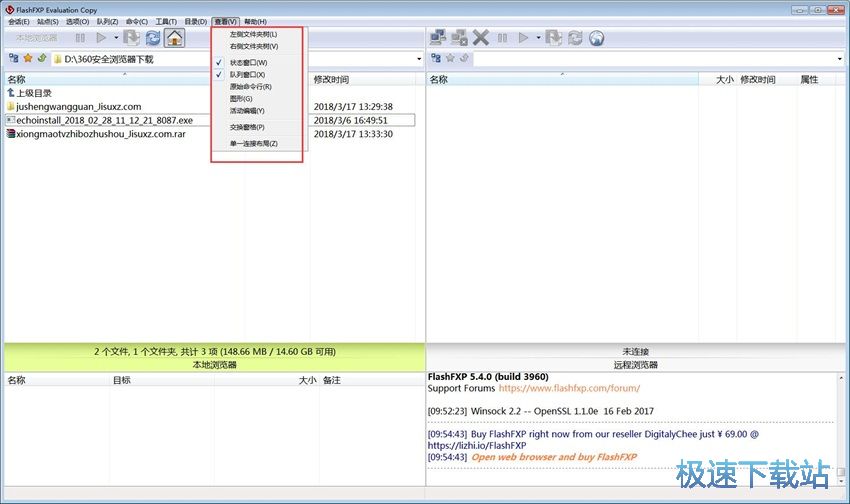Open the 工具(T) menu
The width and height of the screenshot is (850, 504).
tap(166, 22)
